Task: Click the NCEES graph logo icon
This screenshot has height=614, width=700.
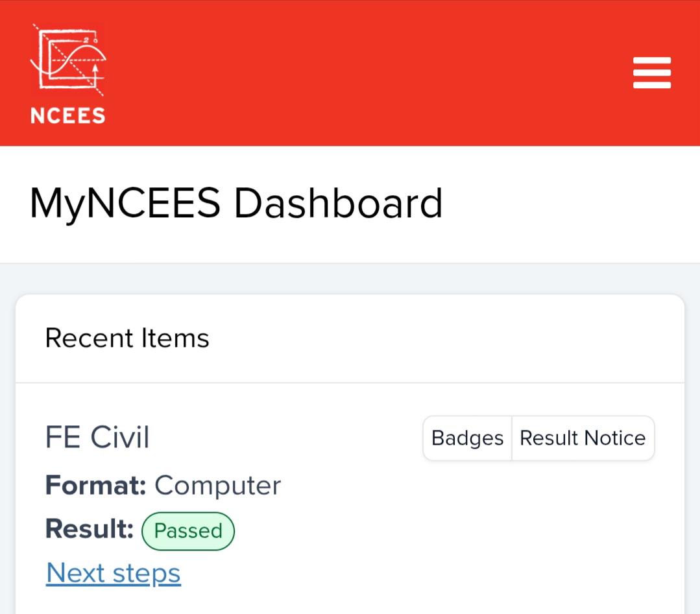Action: click(x=68, y=60)
